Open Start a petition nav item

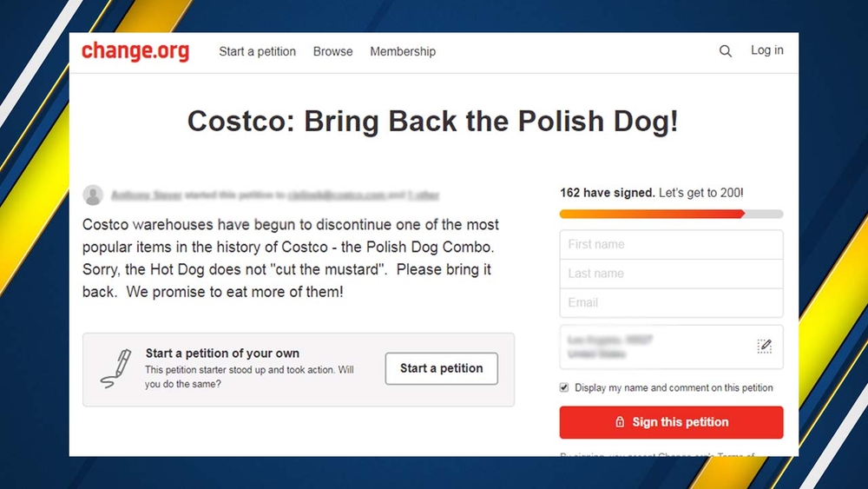tap(257, 52)
